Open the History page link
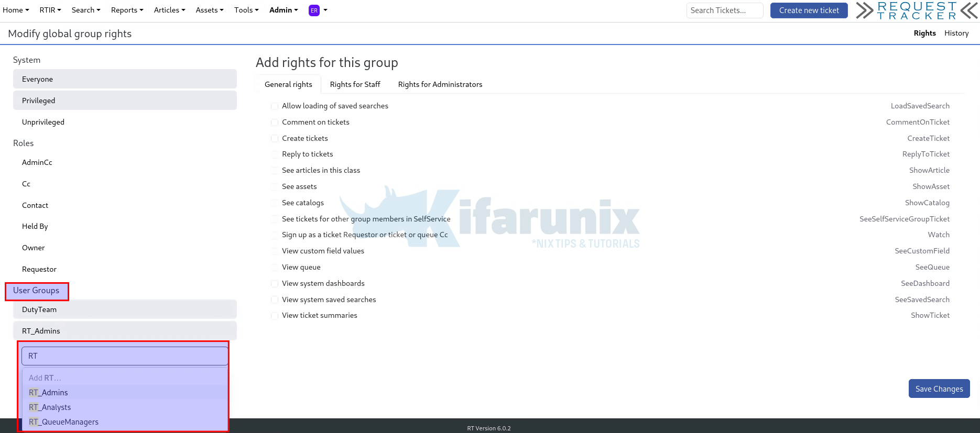The height and width of the screenshot is (433, 980). 956,33
